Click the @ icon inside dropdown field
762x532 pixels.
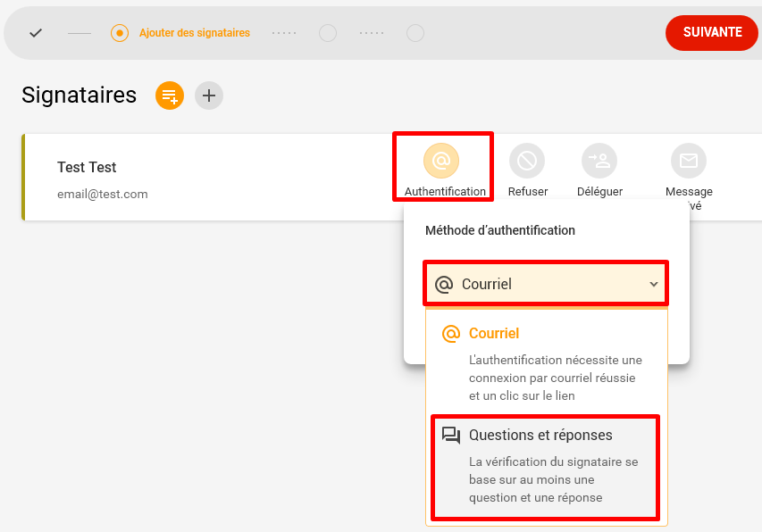[444, 284]
